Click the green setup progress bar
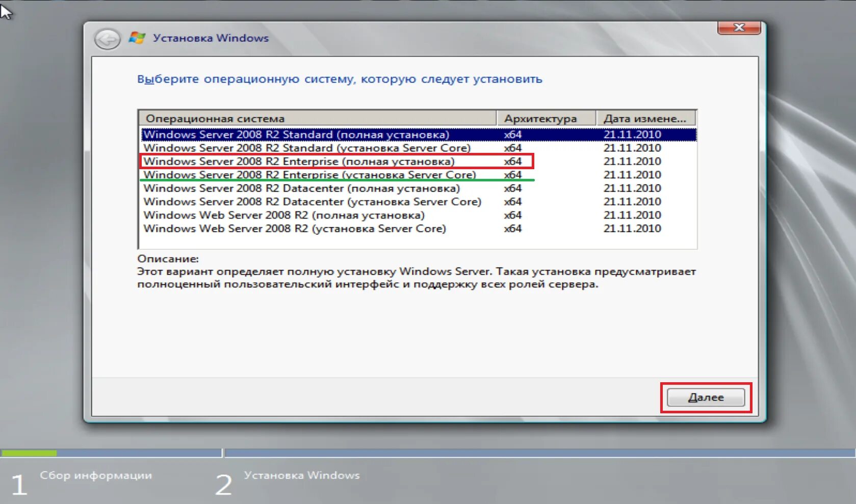 (29, 453)
